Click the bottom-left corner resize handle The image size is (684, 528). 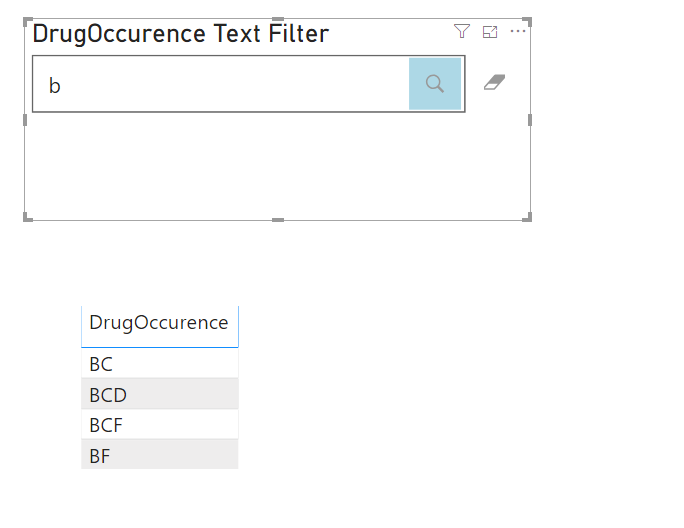click(27, 218)
